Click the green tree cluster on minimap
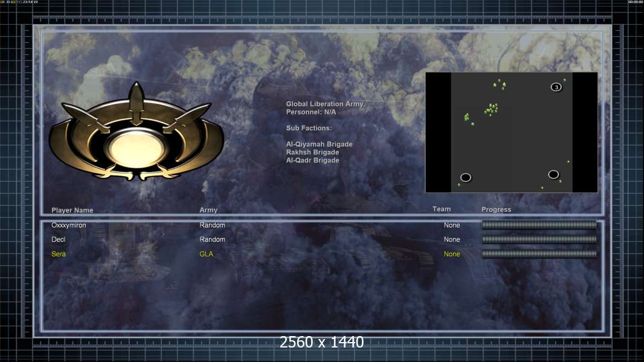The image size is (644, 362). 491,109
